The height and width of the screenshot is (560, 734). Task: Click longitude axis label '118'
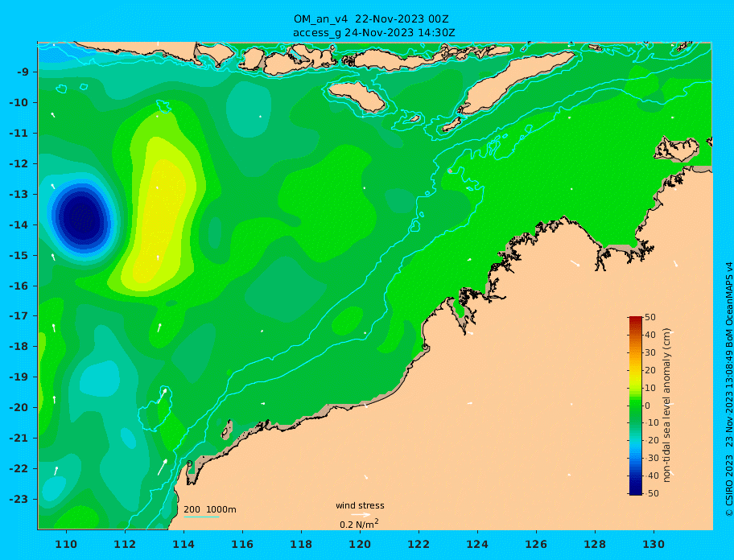point(301,545)
